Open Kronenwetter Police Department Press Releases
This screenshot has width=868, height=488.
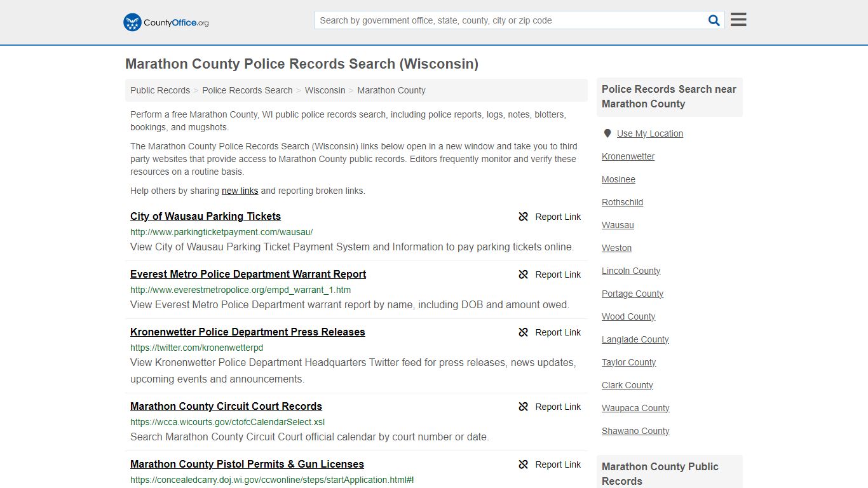click(247, 332)
